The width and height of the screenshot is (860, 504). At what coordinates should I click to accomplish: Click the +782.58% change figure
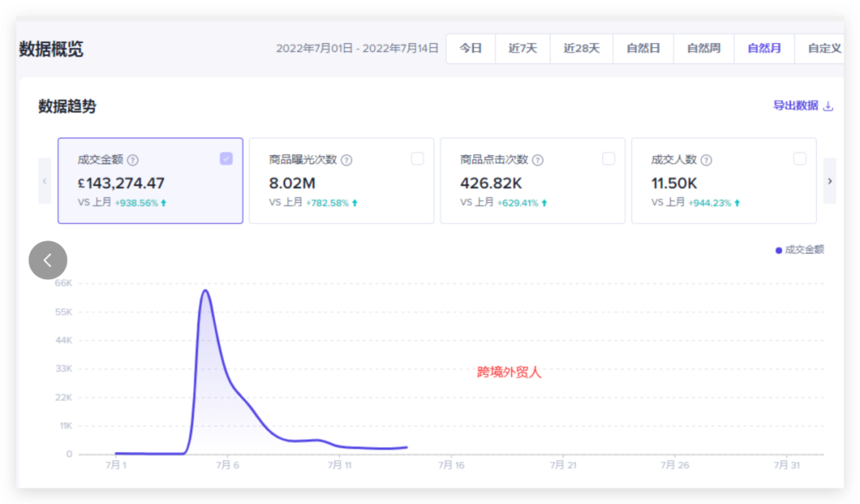(x=327, y=203)
